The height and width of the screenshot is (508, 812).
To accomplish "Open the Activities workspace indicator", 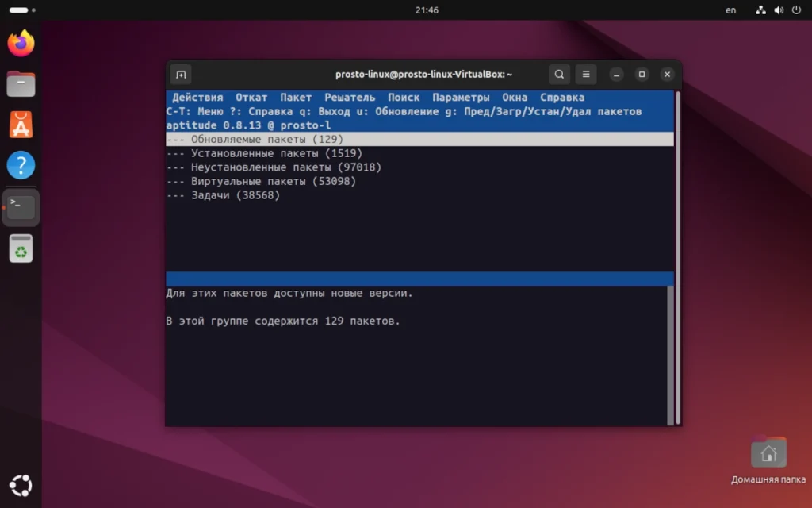I will [x=22, y=10].
